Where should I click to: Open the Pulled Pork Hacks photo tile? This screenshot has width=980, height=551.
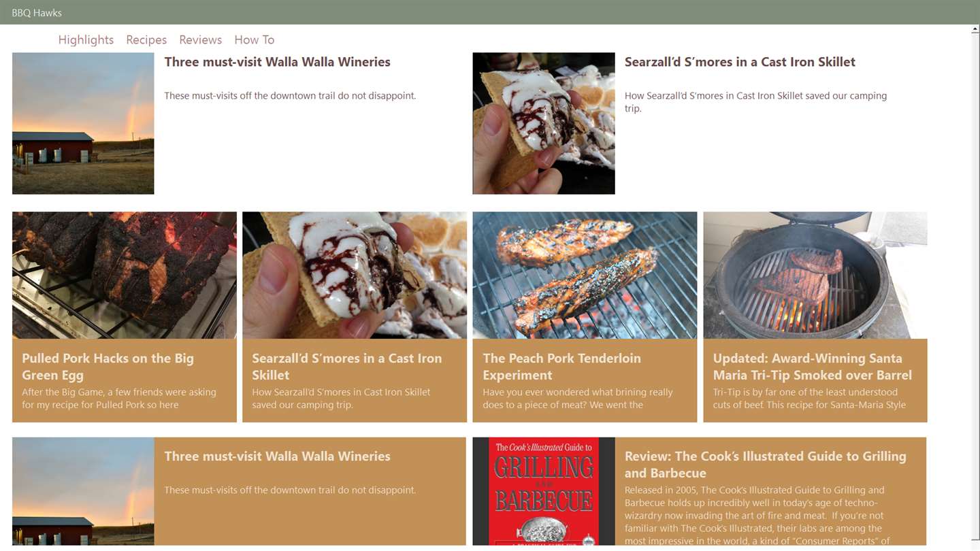click(125, 275)
